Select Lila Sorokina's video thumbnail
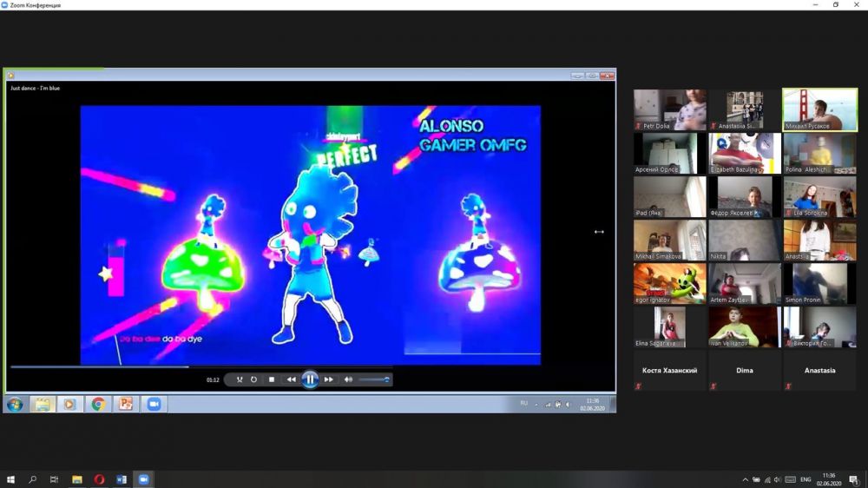Image resolution: width=868 pixels, height=488 pixels. (x=820, y=196)
